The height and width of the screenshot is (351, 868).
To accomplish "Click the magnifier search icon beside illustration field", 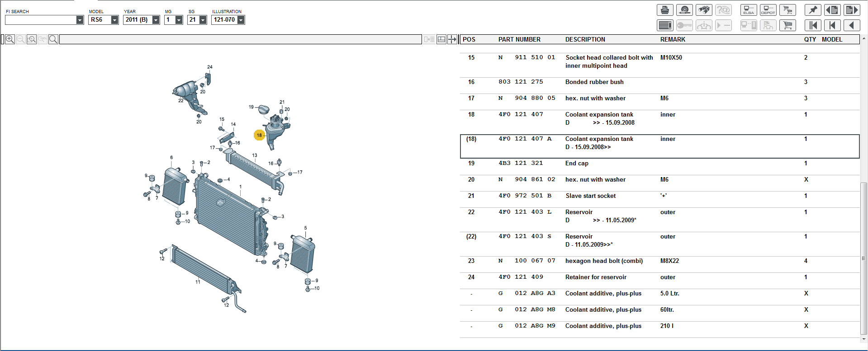I will pyautogui.click(x=53, y=39).
